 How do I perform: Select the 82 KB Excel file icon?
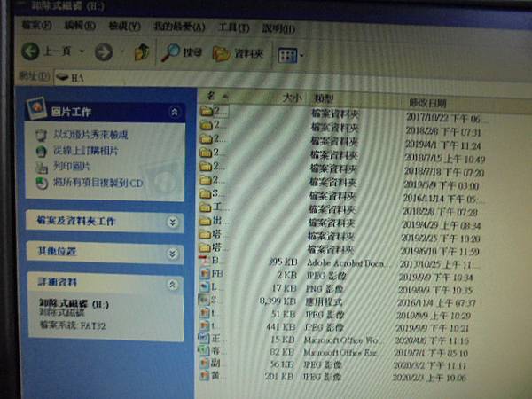204,350
